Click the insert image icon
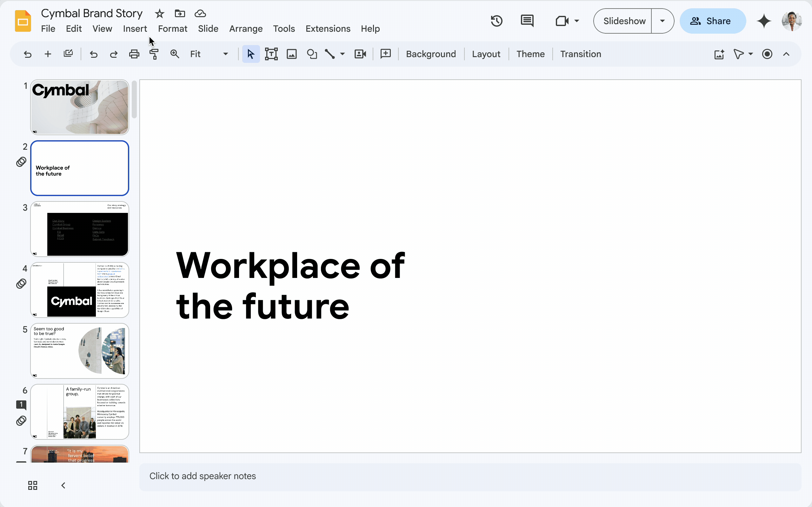Viewport: 812px width, 507px height. pyautogui.click(x=291, y=54)
